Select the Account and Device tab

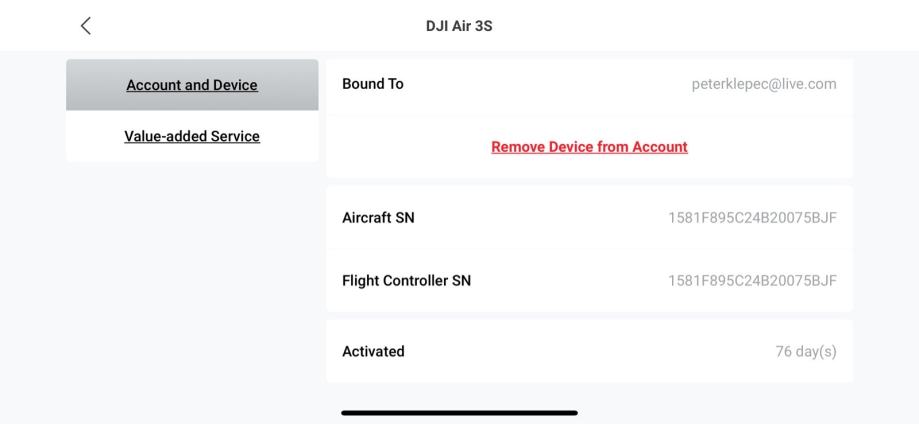pos(192,85)
